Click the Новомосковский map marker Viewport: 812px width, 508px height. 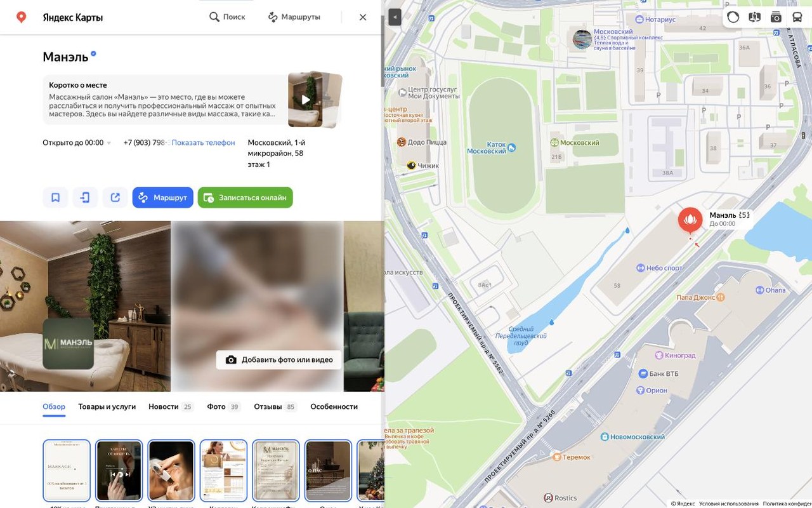(632, 437)
